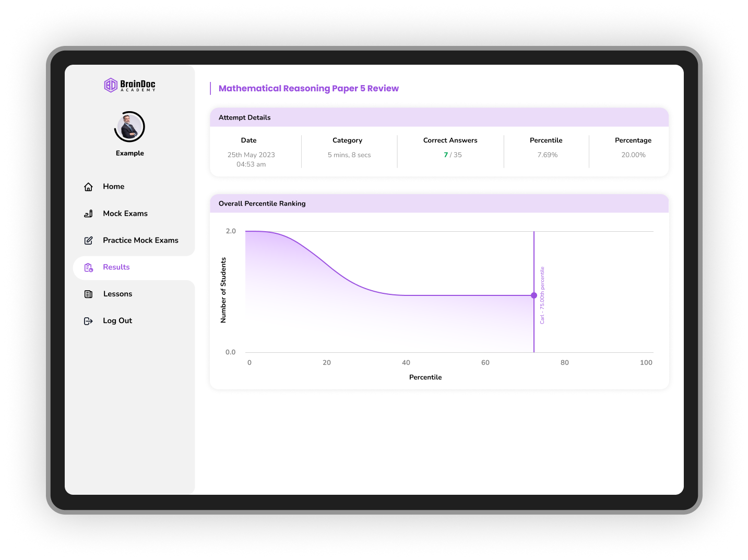Viewport: 748px width, 560px height.
Task: Click the Correct Answers value 7/35
Action: 450,154
